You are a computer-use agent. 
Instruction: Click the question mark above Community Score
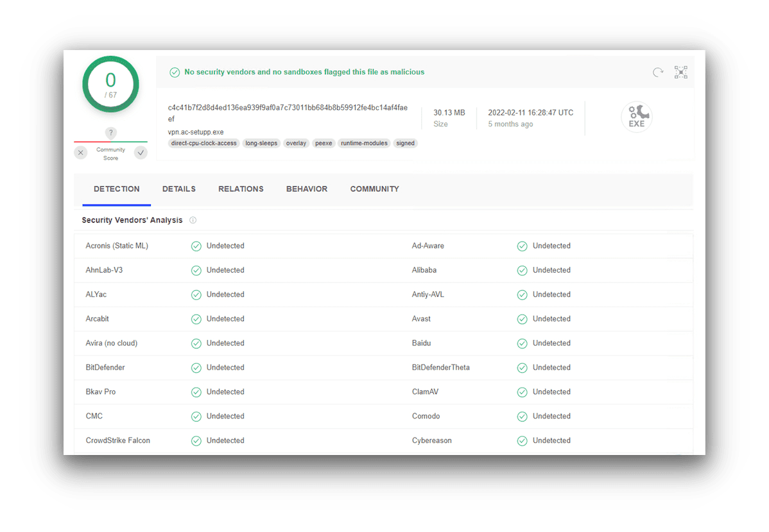point(110,133)
